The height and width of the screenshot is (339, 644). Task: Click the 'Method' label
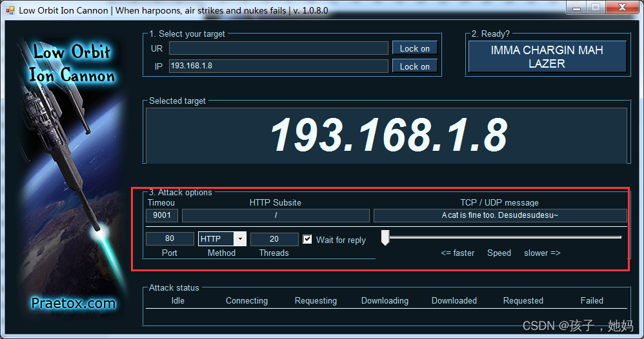point(221,253)
